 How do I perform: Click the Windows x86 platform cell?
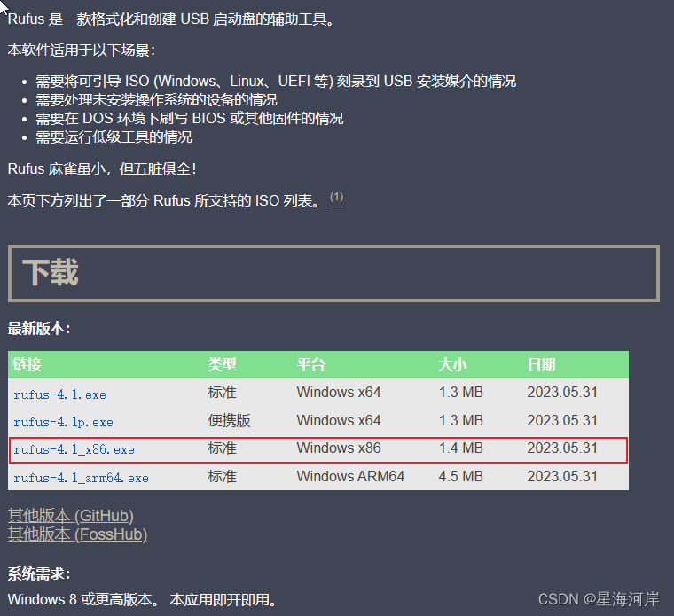click(339, 448)
